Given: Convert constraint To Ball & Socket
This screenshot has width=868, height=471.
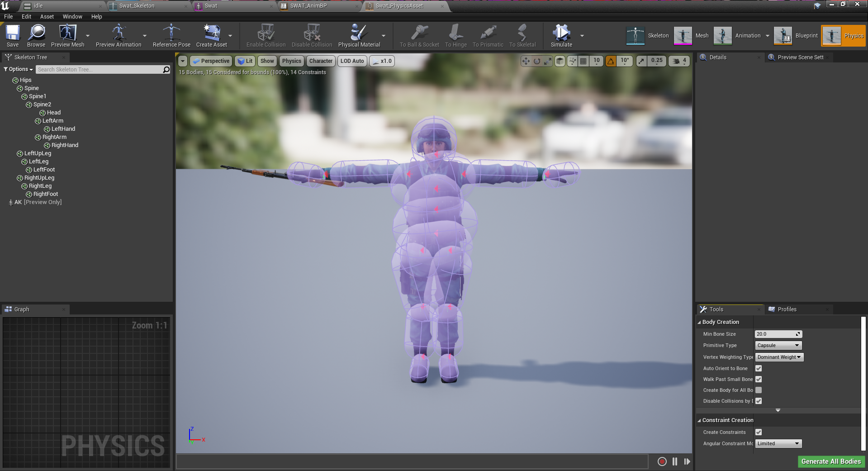Looking at the screenshot, I should click(419, 35).
